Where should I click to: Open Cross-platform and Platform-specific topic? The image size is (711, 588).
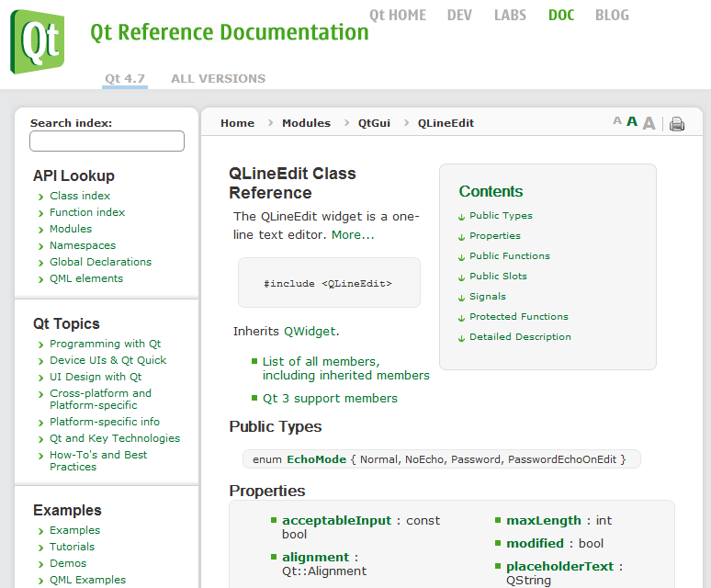coord(101,399)
